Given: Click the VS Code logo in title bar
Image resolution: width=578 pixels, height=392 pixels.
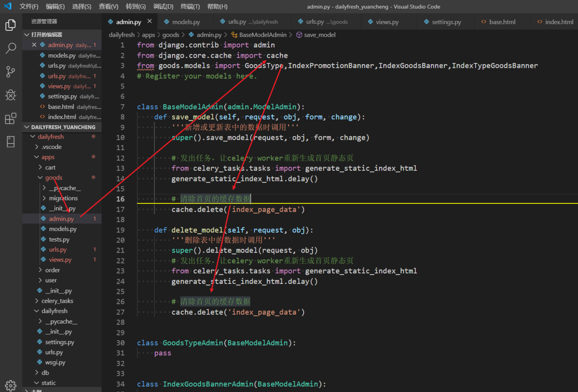Looking at the screenshot, I should click(7, 7).
